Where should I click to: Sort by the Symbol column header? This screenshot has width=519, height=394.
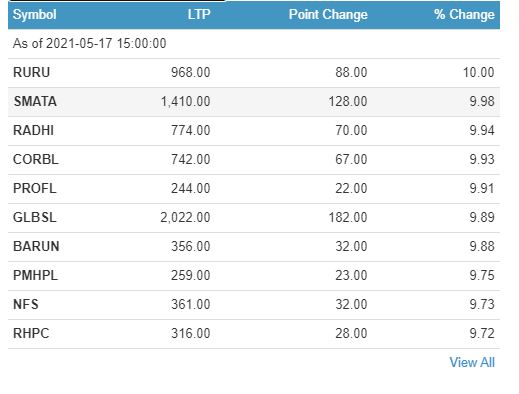35,15
